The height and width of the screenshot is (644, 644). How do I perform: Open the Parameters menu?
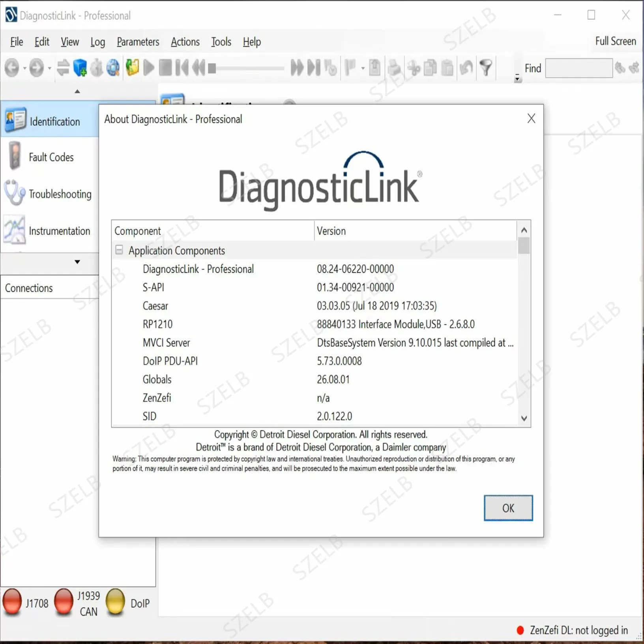pyautogui.click(x=138, y=42)
